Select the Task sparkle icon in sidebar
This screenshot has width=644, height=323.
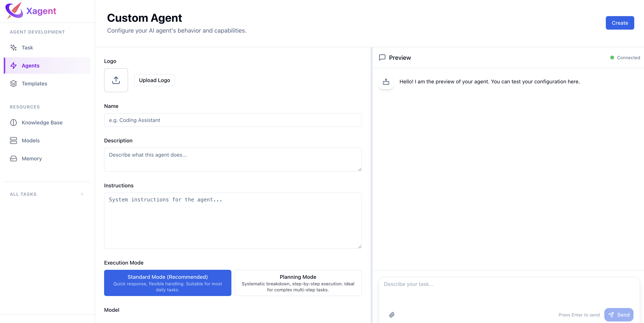click(x=13, y=48)
